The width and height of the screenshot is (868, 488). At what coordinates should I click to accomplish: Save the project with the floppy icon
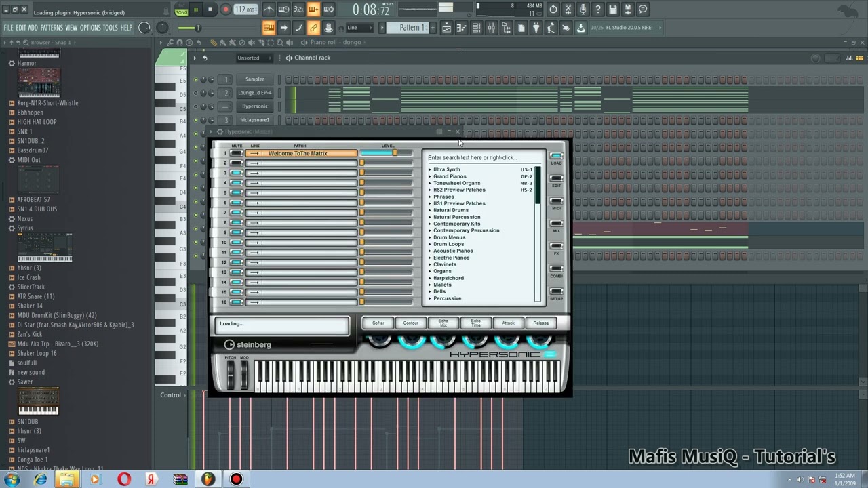613,9
